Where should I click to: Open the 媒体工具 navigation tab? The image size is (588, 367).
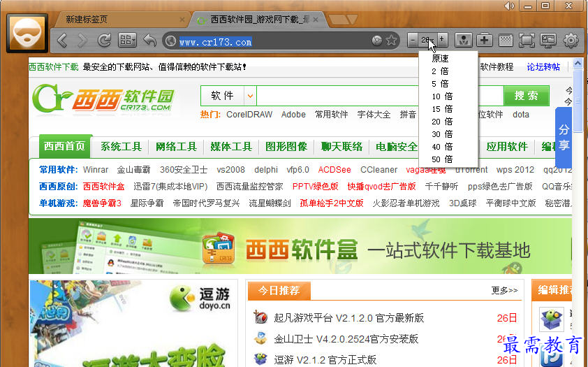tap(231, 146)
